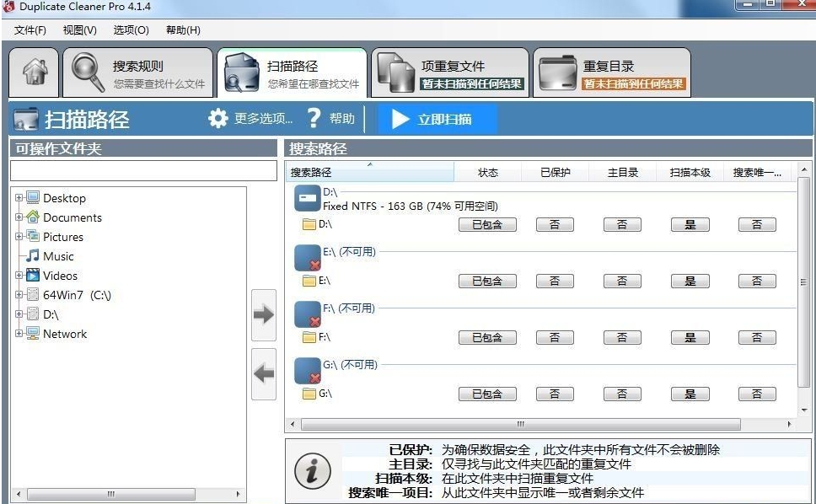The image size is (816, 504).
Task: Click the 已保护 column header
Action: (556, 172)
